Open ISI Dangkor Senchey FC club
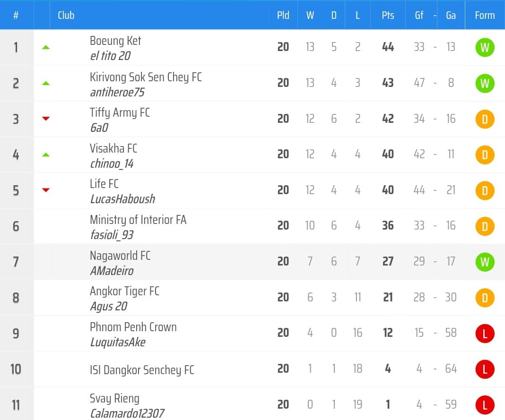505x420 pixels. pos(142,369)
